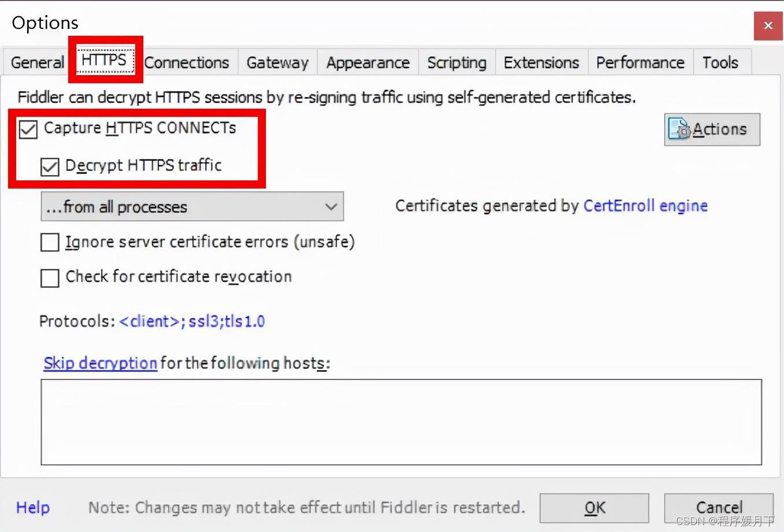Image resolution: width=784 pixels, height=532 pixels.
Task: Open the Scripting tab
Action: coord(457,62)
